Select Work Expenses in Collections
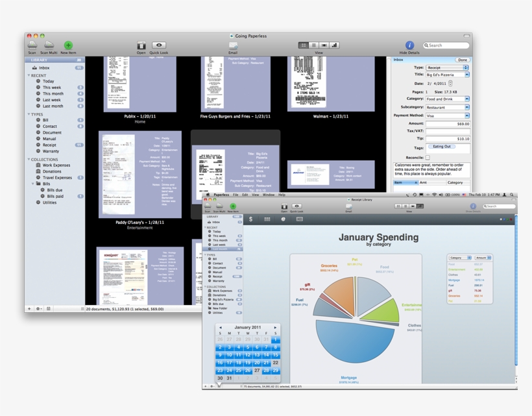The width and height of the screenshot is (532, 416). click(56, 165)
